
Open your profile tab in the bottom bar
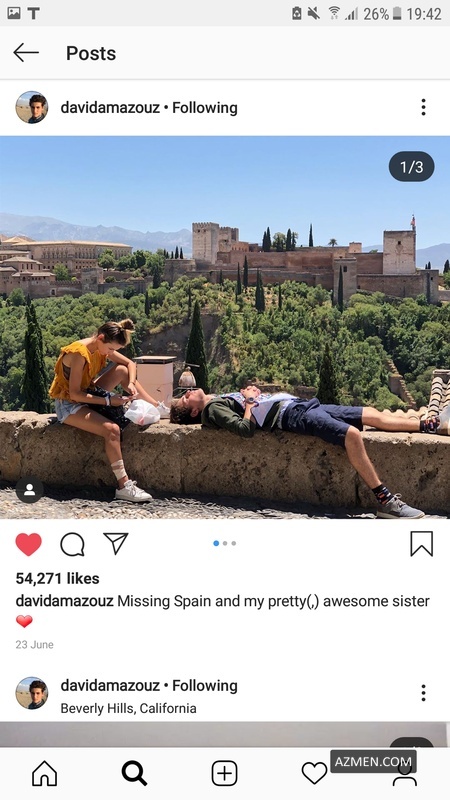(x=405, y=776)
